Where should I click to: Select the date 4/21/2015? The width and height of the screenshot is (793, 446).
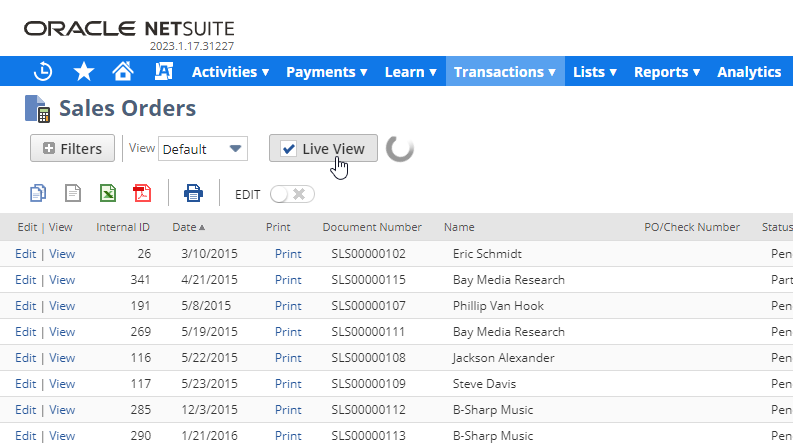(x=209, y=280)
